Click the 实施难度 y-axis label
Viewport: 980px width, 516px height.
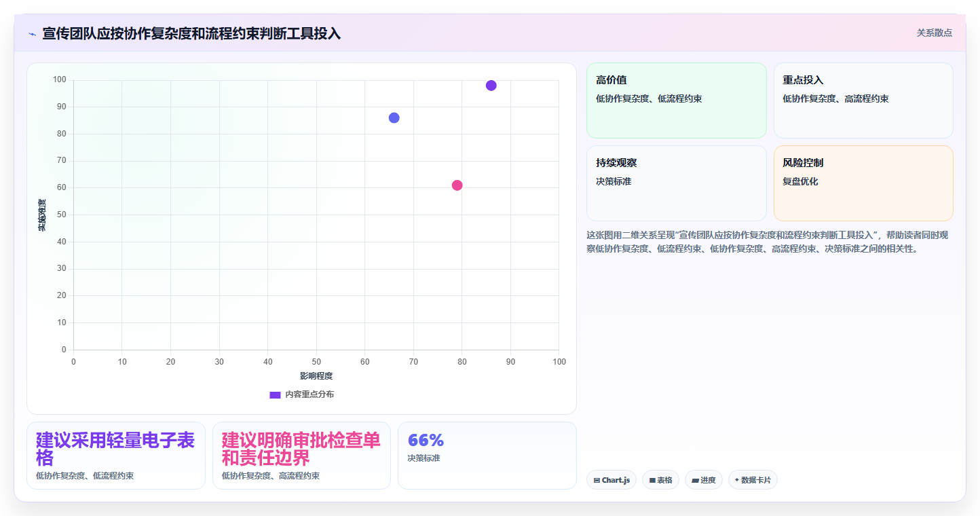[42, 215]
